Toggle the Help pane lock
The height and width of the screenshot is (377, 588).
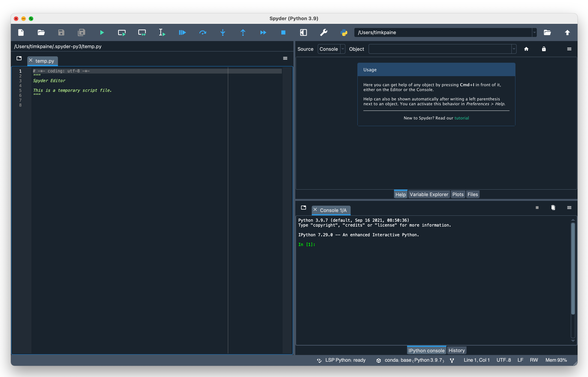click(544, 49)
